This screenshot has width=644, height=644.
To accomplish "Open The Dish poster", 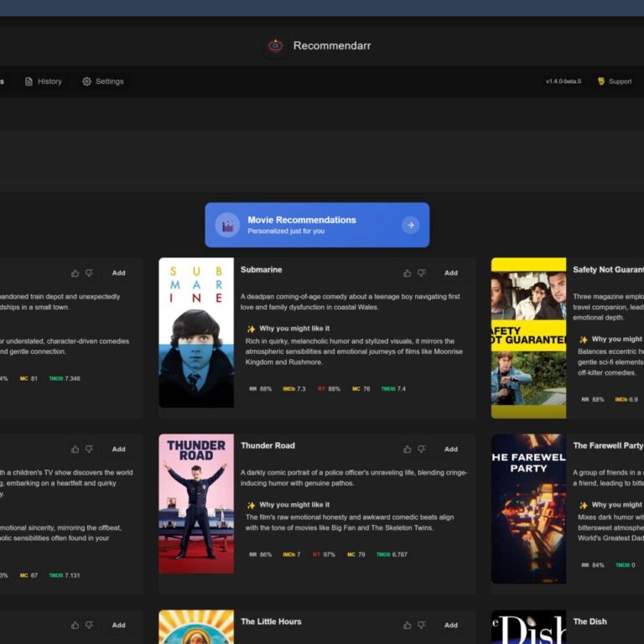I will [x=528, y=626].
